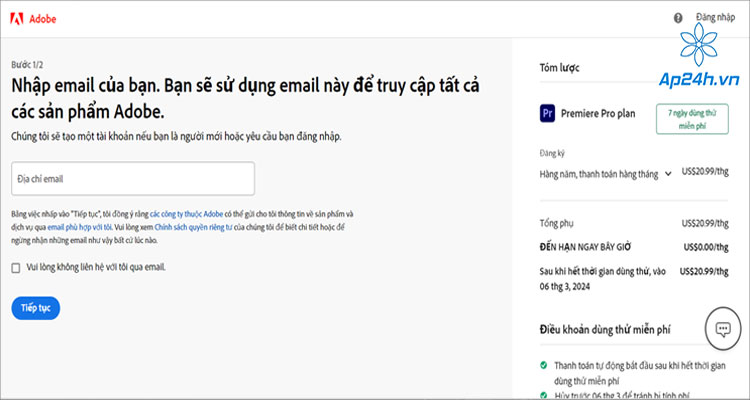Open the chat support bubble icon

point(723,329)
